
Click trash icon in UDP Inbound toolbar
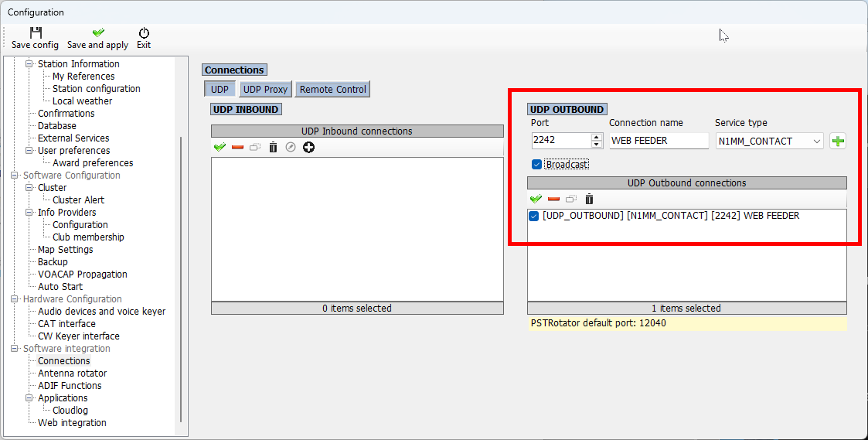[273, 147]
